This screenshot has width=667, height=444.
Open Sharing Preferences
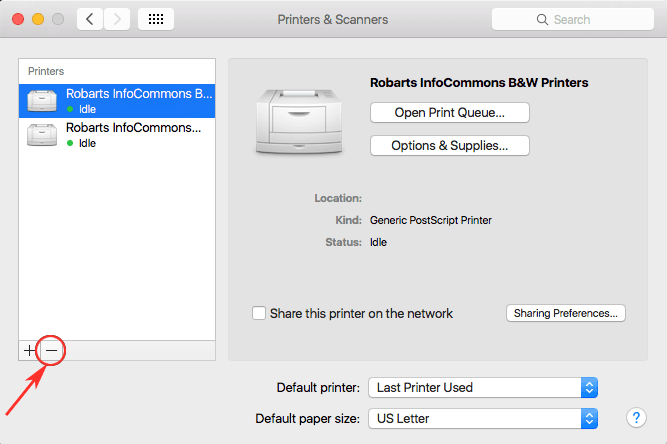click(566, 313)
